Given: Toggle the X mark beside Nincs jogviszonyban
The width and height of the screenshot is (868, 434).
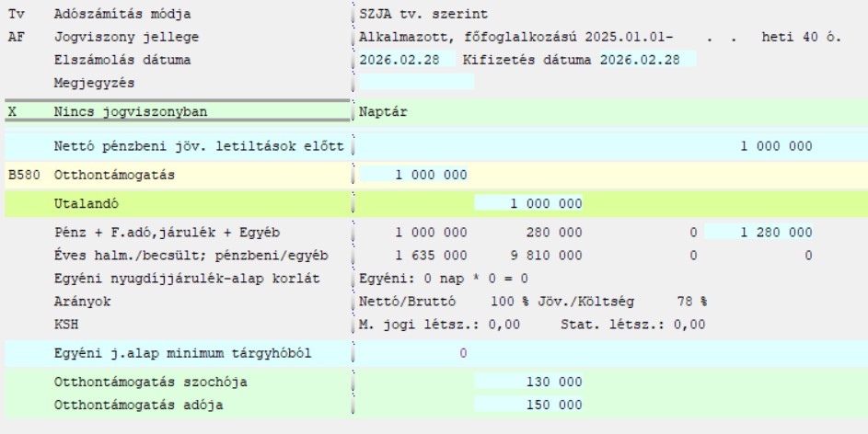Looking at the screenshot, I should coord(12,112).
